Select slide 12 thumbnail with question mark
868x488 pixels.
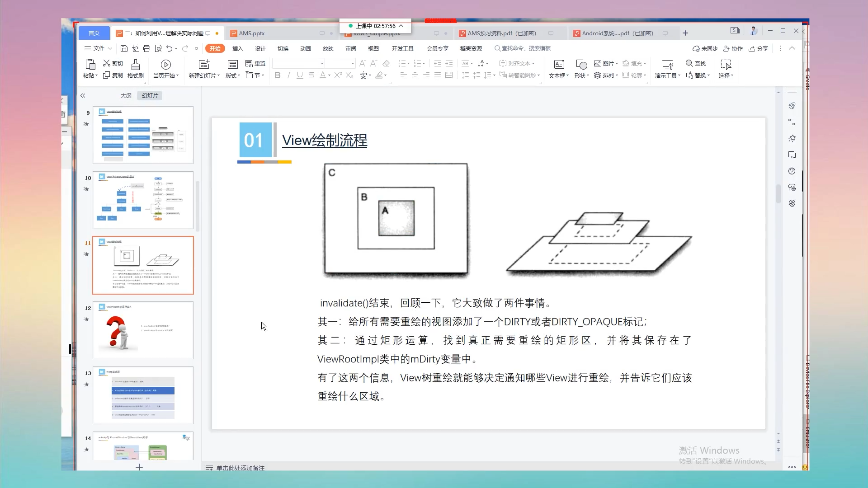(143, 330)
